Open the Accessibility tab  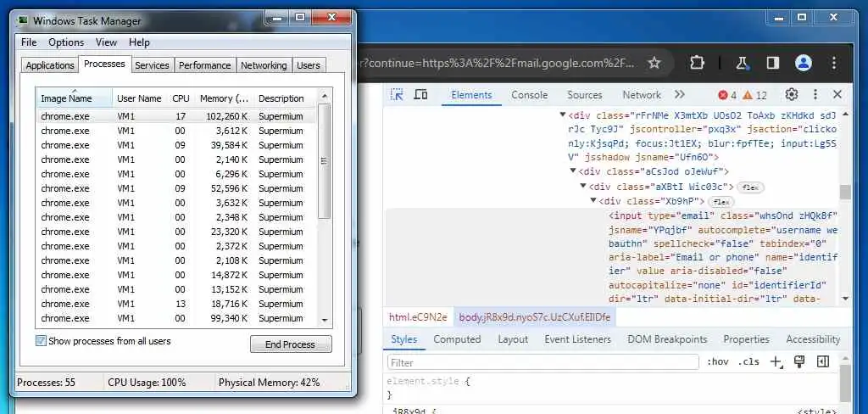813,339
